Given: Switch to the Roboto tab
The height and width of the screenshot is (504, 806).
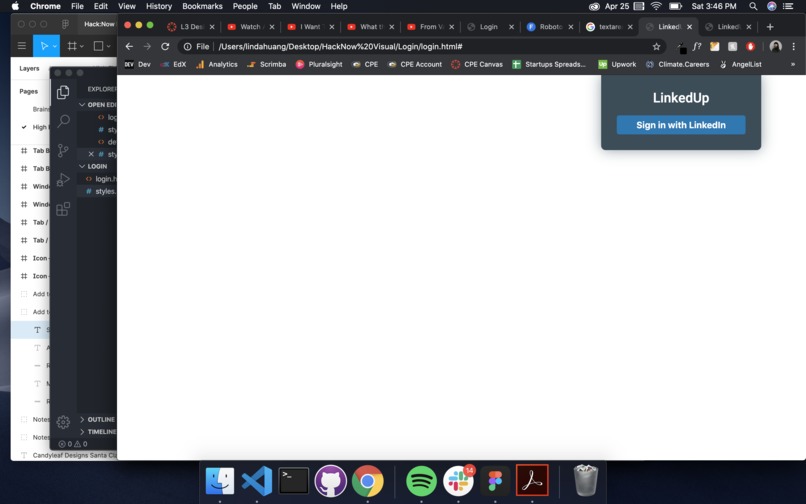Looking at the screenshot, I should click(x=548, y=27).
